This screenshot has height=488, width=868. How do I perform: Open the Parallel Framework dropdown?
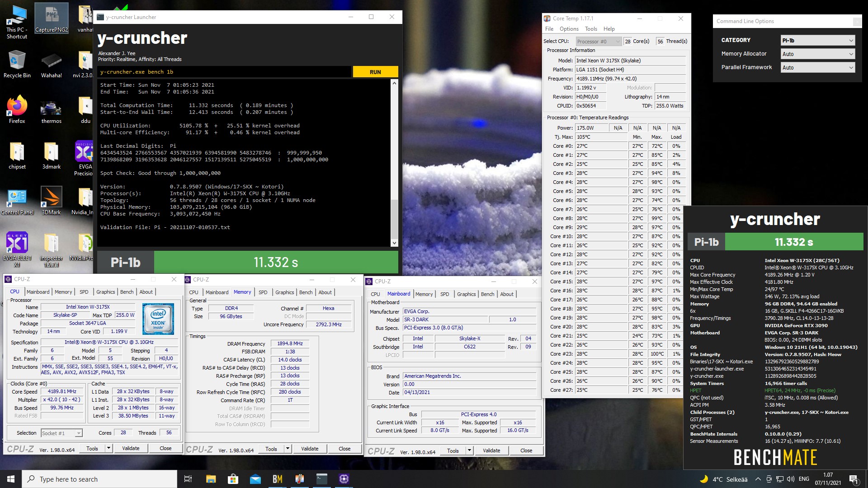[x=818, y=67]
